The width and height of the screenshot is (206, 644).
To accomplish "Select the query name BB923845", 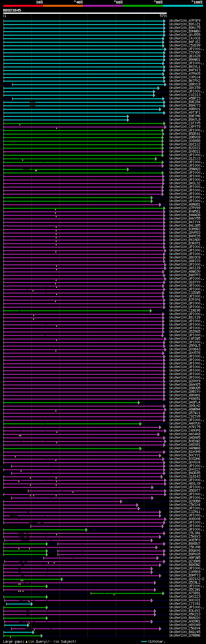I will 12,10.
